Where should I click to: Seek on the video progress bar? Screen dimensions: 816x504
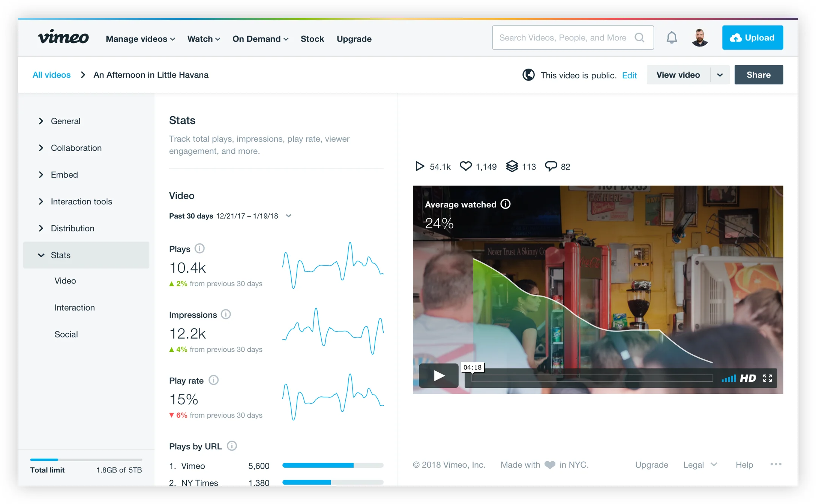click(592, 378)
